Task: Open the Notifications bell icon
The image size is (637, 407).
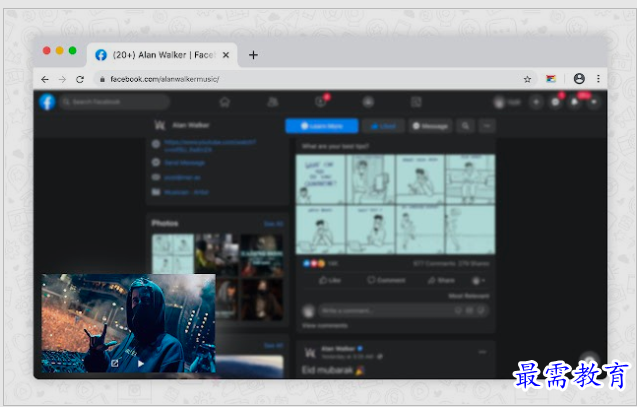Action: (x=574, y=102)
